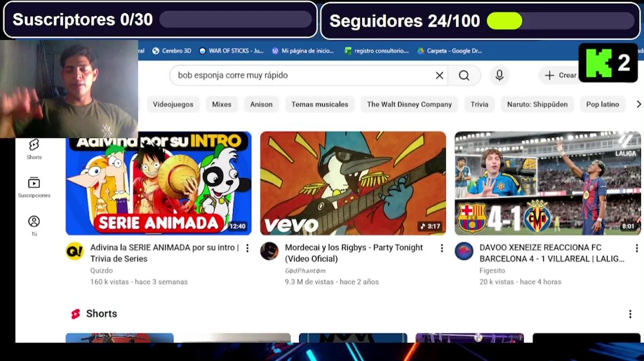Open the Figesito channel avatar
Viewport: 644px width, 361px height.
[464, 251]
